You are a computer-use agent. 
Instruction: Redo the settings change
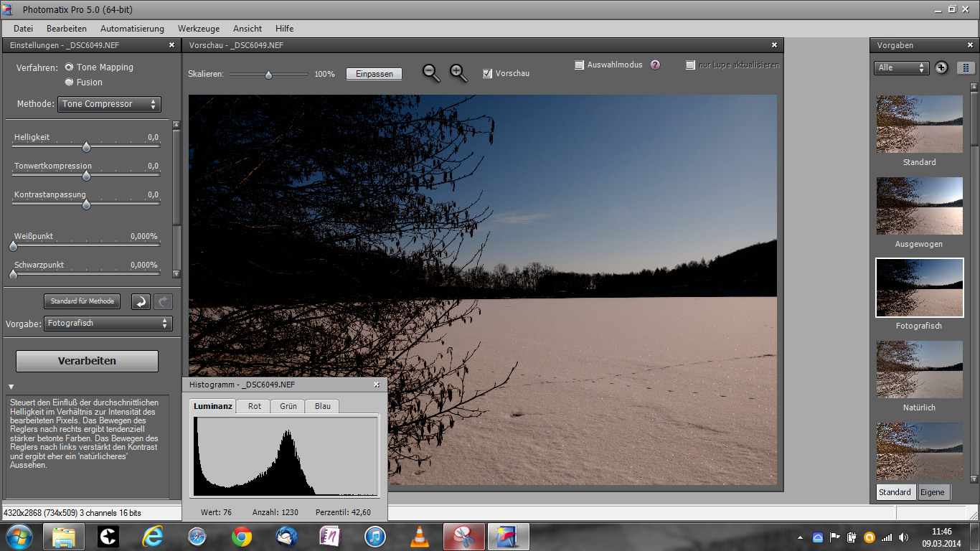coord(163,301)
